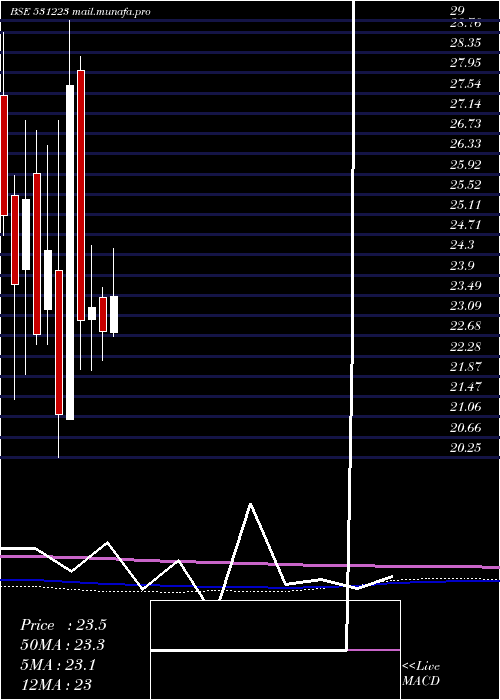500x700 pixels.
Task: Select the 20.66 price axis label
Action: (466, 427)
